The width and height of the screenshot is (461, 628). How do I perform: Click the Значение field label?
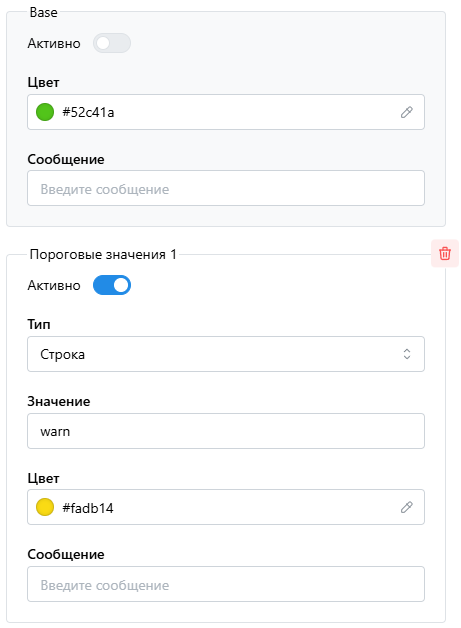[x=59, y=401]
